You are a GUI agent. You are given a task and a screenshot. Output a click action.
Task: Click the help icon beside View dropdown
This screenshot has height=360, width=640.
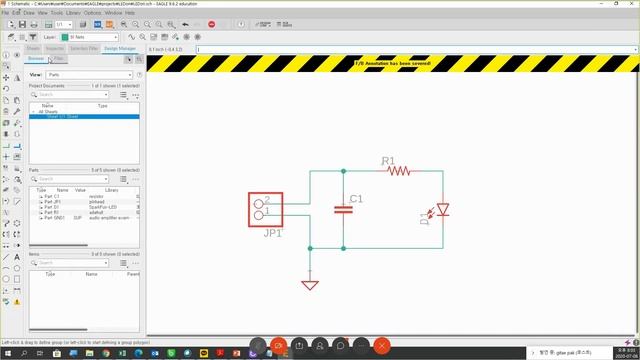point(139,75)
